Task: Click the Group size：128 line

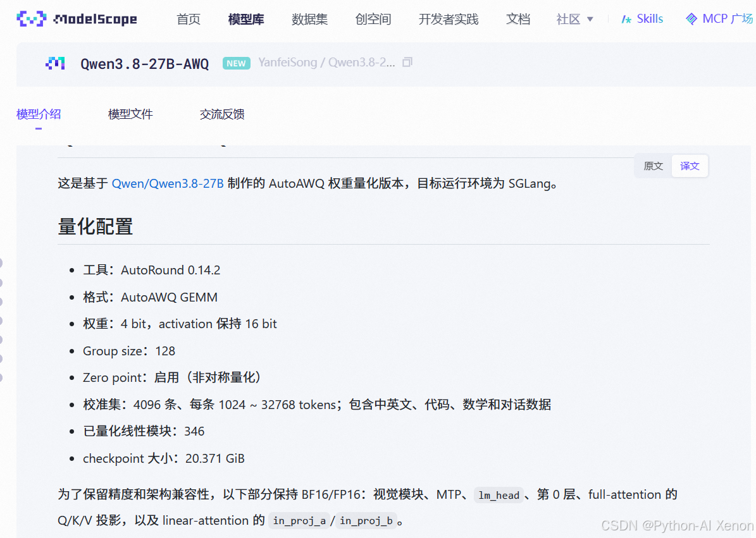Action: (128, 351)
